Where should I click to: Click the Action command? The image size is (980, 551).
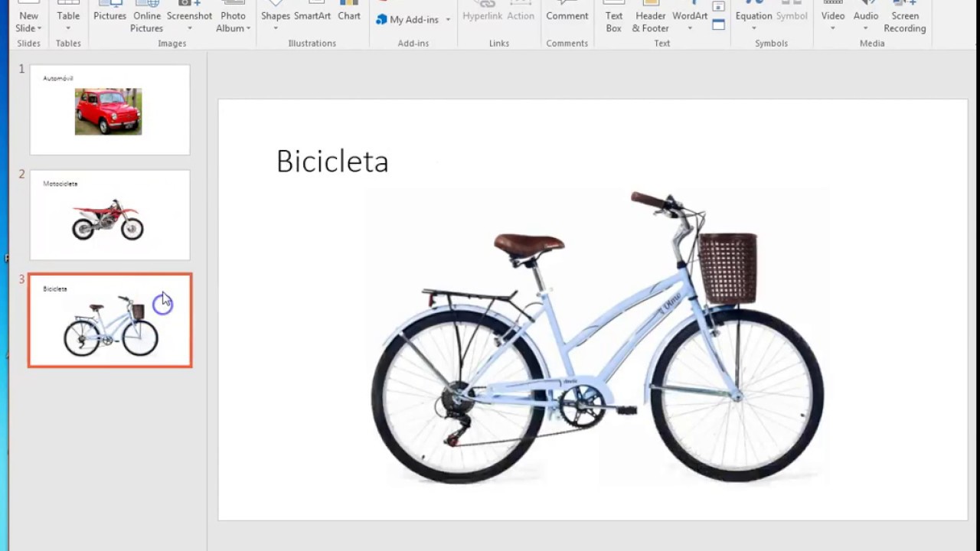[521, 11]
